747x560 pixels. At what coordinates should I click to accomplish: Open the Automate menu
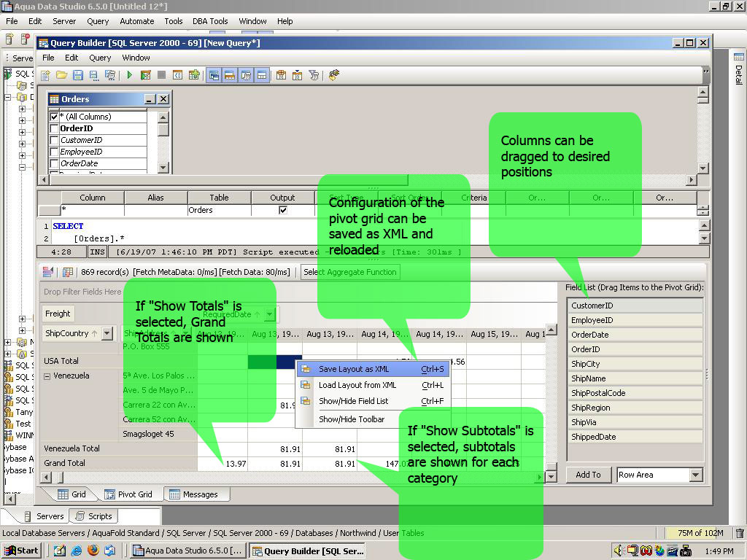click(136, 21)
